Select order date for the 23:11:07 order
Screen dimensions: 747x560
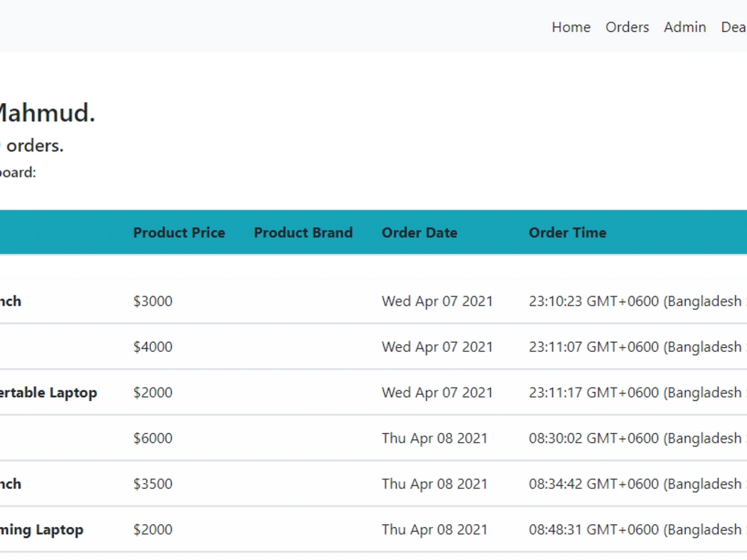[437, 346]
